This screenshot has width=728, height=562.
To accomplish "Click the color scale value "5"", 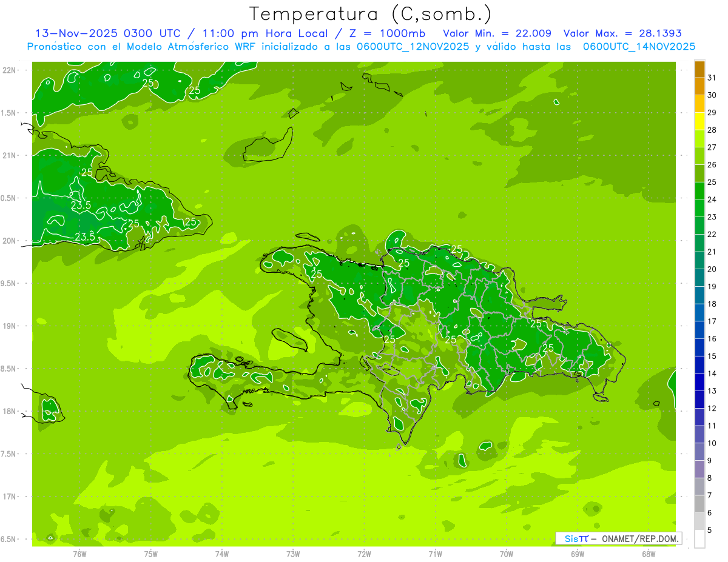I will click(x=710, y=530).
